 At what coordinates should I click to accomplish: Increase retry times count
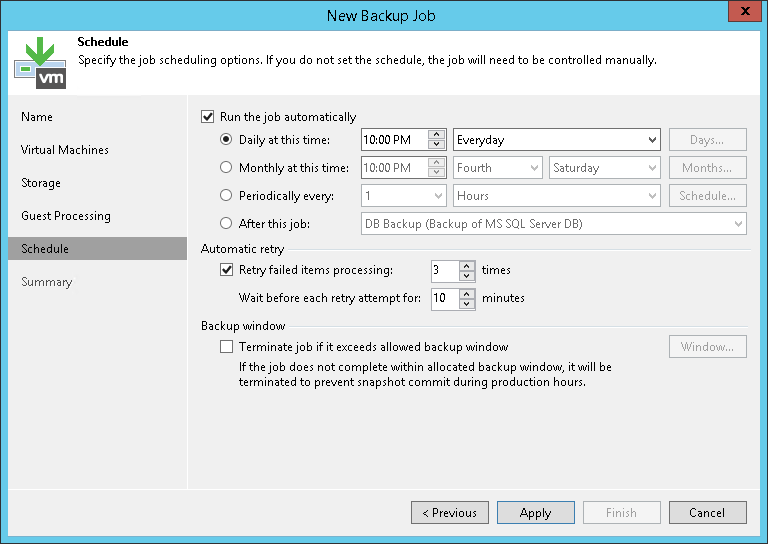tap(467, 265)
